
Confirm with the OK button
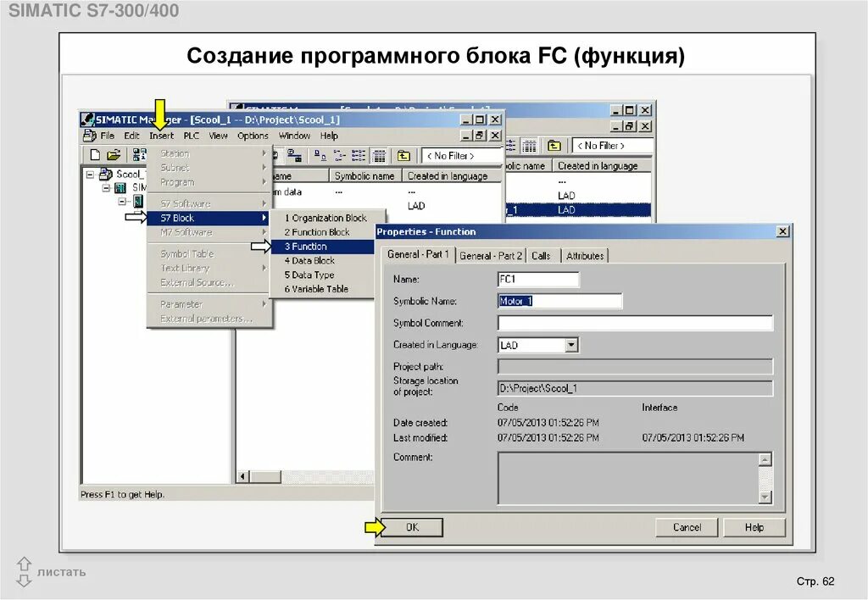pos(413,527)
